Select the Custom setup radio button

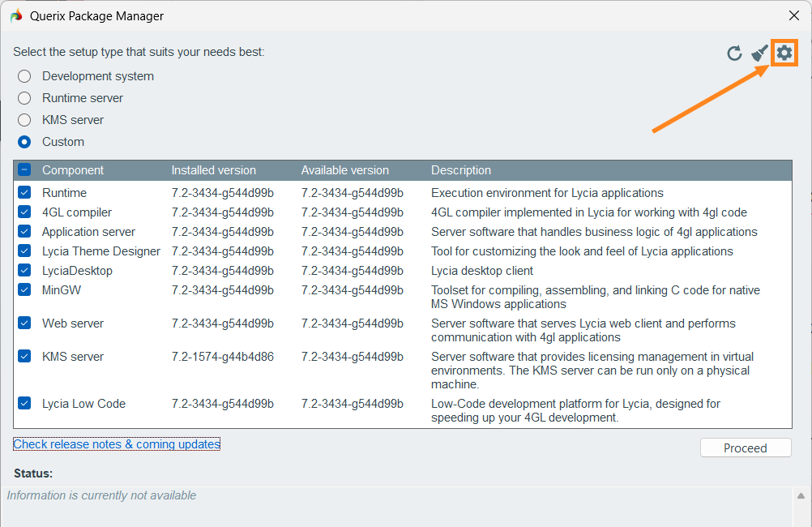point(25,142)
